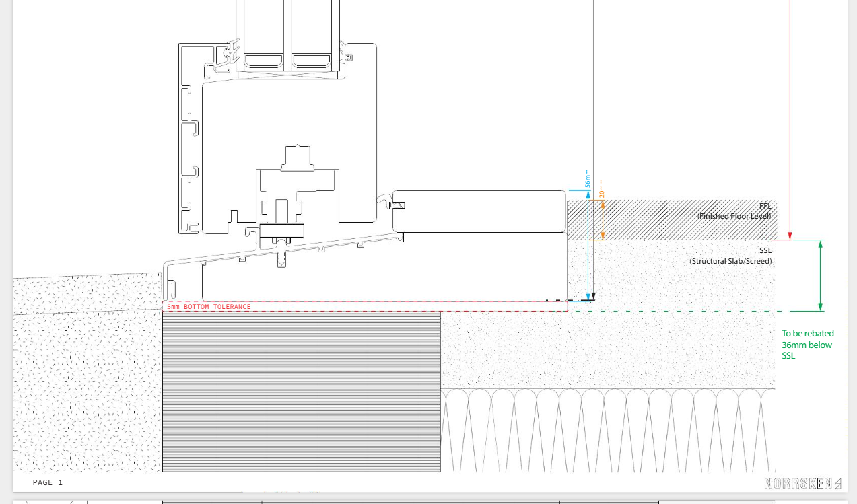
Task: Click the insulation pattern with pointed arches
Action: (x=606, y=431)
